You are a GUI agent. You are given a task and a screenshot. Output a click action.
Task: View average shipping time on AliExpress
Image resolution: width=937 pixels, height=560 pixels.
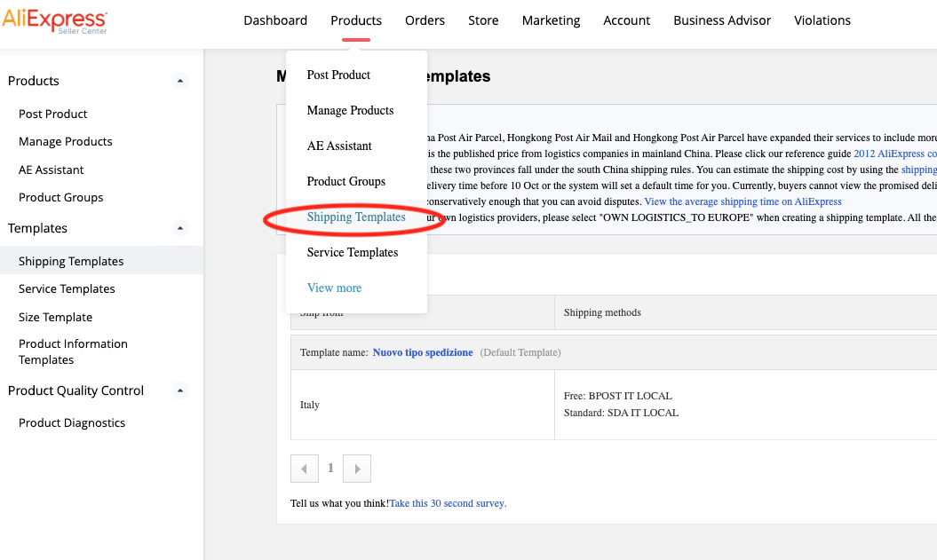[x=742, y=201]
